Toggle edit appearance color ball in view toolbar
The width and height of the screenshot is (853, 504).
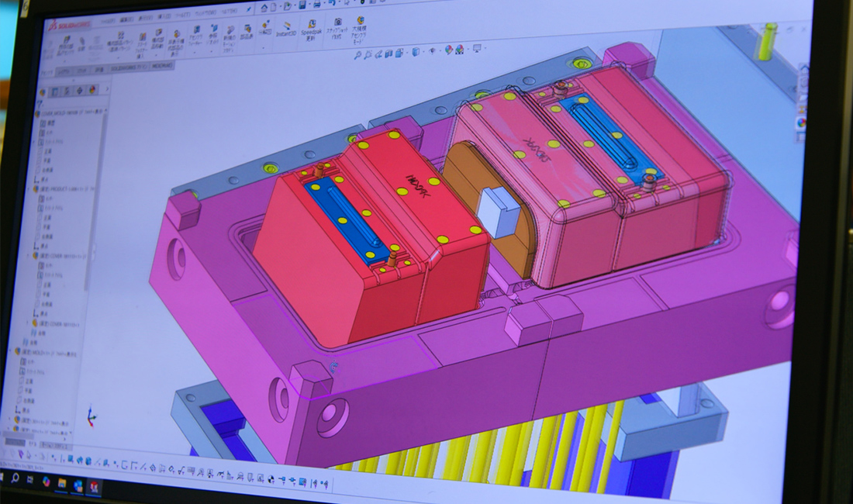pos(449,50)
